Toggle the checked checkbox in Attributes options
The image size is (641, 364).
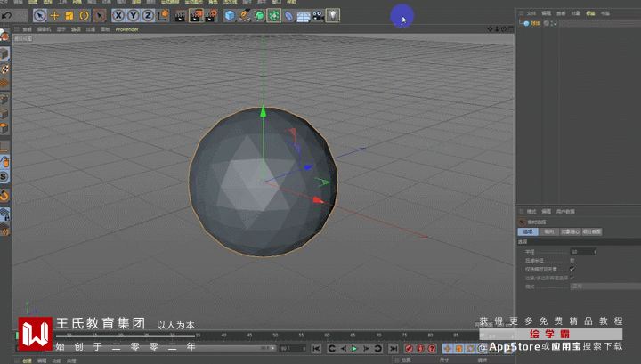tap(572, 270)
